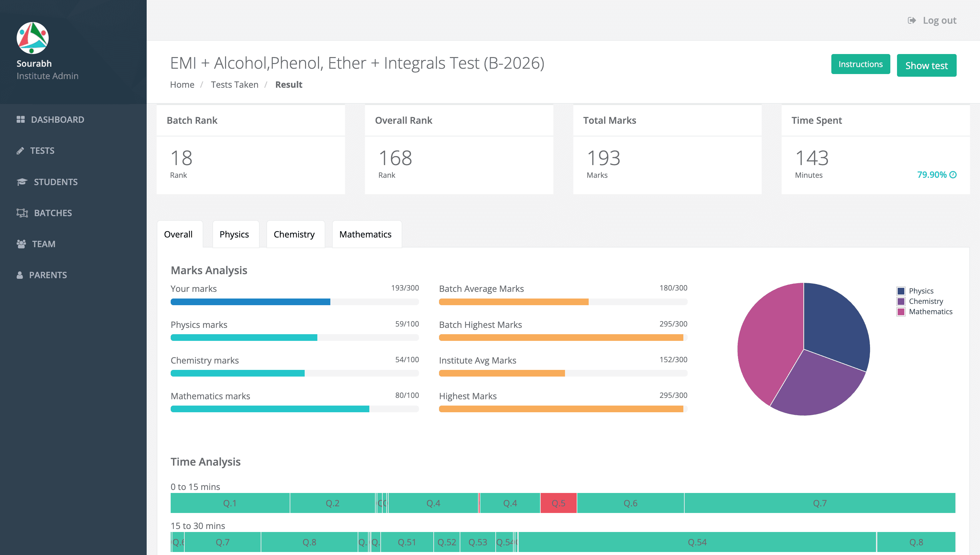The width and height of the screenshot is (980, 555).
Task: Click the Dashboard grid icon
Action: tap(21, 120)
